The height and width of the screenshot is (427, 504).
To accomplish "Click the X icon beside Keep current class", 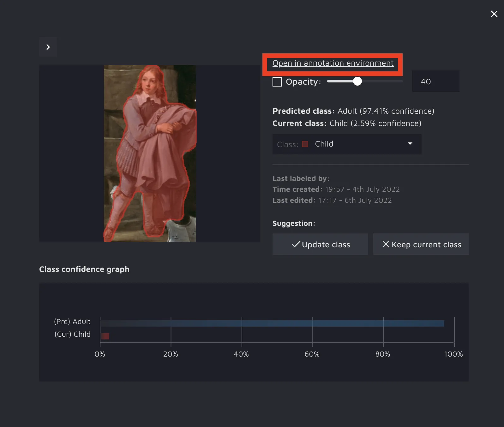I will [386, 244].
